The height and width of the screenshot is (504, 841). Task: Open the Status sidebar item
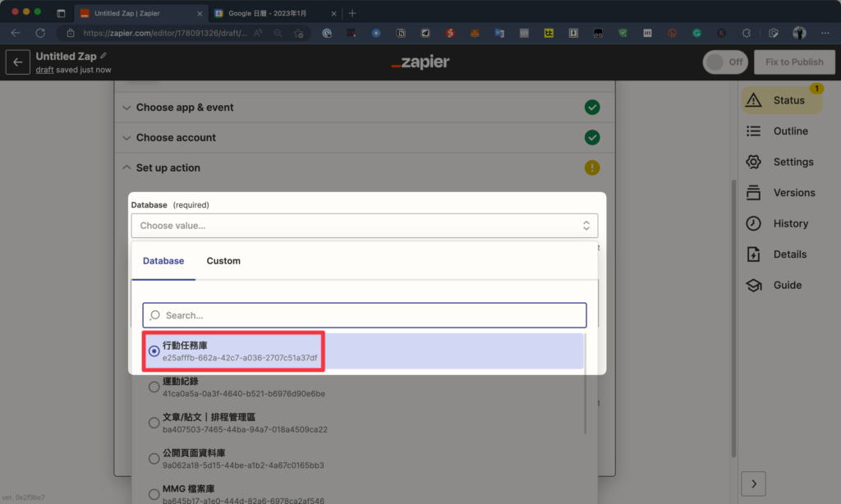[x=782, y=100]
